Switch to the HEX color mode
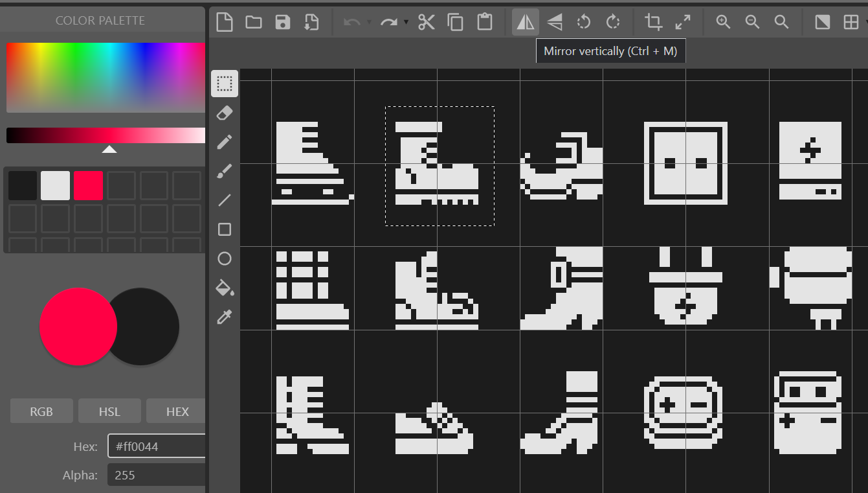Image resolution: width=868 pixels, height=493 pixels. [x=176, y=411]
